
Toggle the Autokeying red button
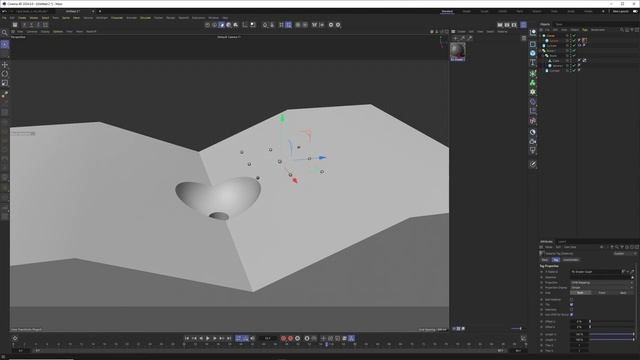290,338
